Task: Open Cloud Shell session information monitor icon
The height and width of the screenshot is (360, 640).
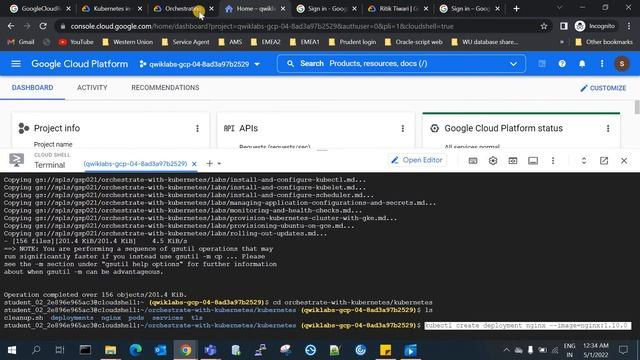Action: pyautogui.click(x=533, y=161)
